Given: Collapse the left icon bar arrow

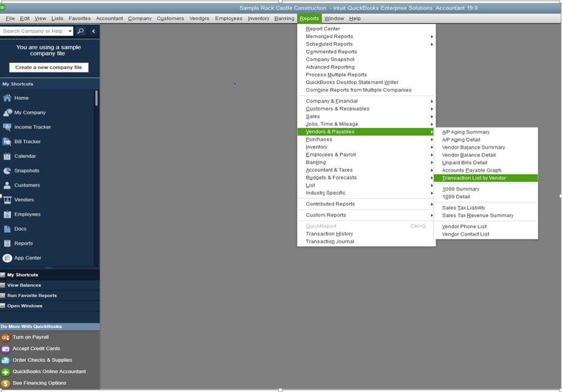Looking at the screenshot, I should pos(93,31).
